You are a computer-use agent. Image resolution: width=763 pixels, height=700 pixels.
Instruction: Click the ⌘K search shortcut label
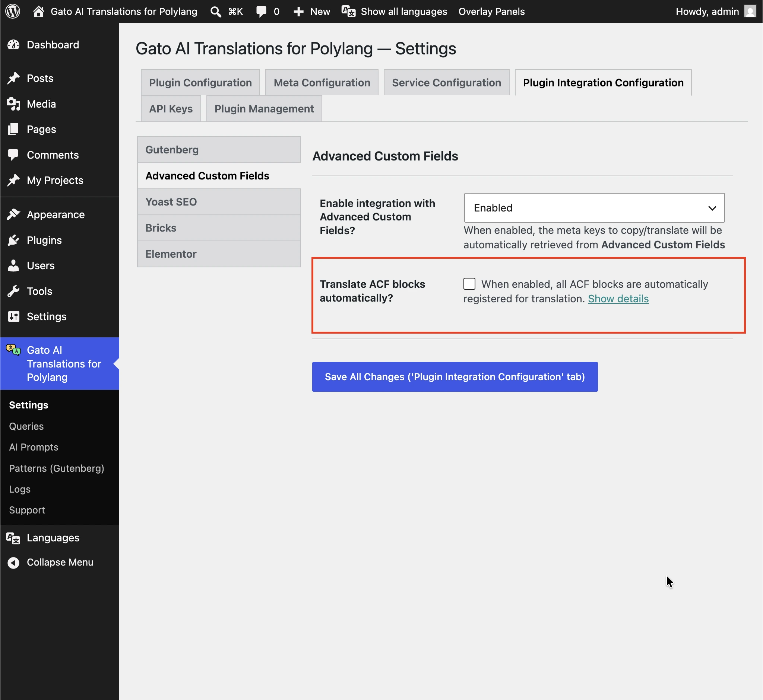[x=235, y=12]
